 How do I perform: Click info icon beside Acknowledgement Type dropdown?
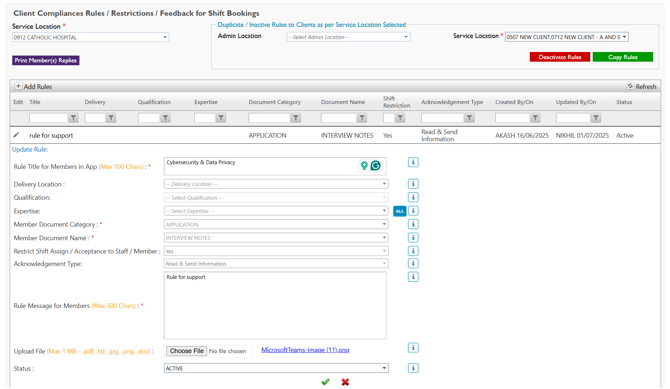point(413,263)
